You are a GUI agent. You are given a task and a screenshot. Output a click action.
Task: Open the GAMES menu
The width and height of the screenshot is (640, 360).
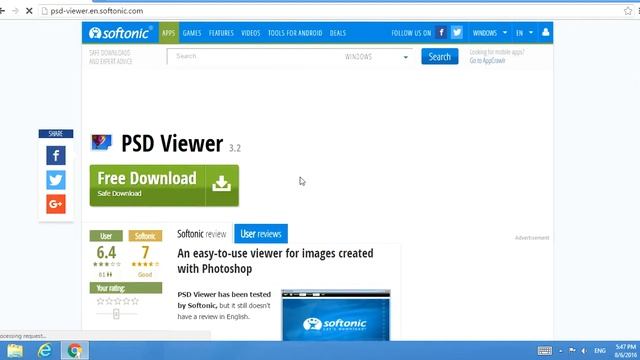[192, 33]
